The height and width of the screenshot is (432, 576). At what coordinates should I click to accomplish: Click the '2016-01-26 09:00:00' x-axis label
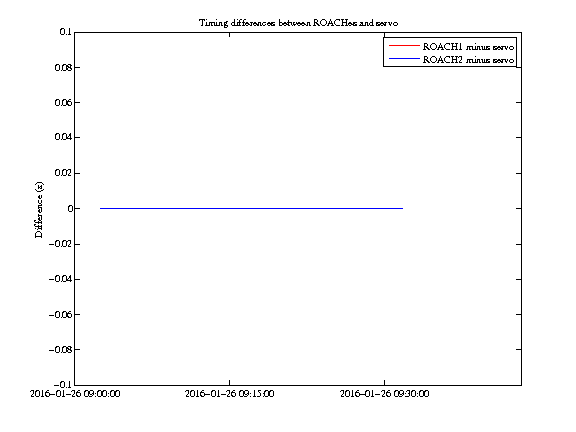tap(75, 394)
